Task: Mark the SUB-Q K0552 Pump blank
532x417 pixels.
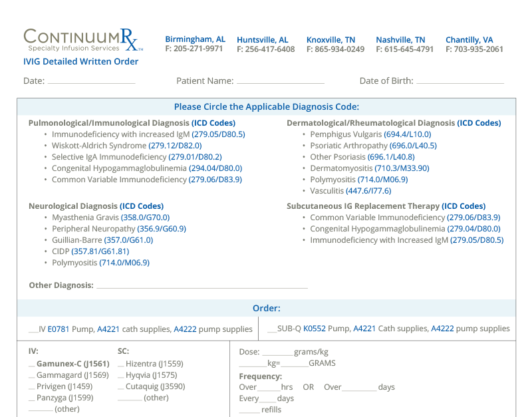Action: (x=272, y=329)
